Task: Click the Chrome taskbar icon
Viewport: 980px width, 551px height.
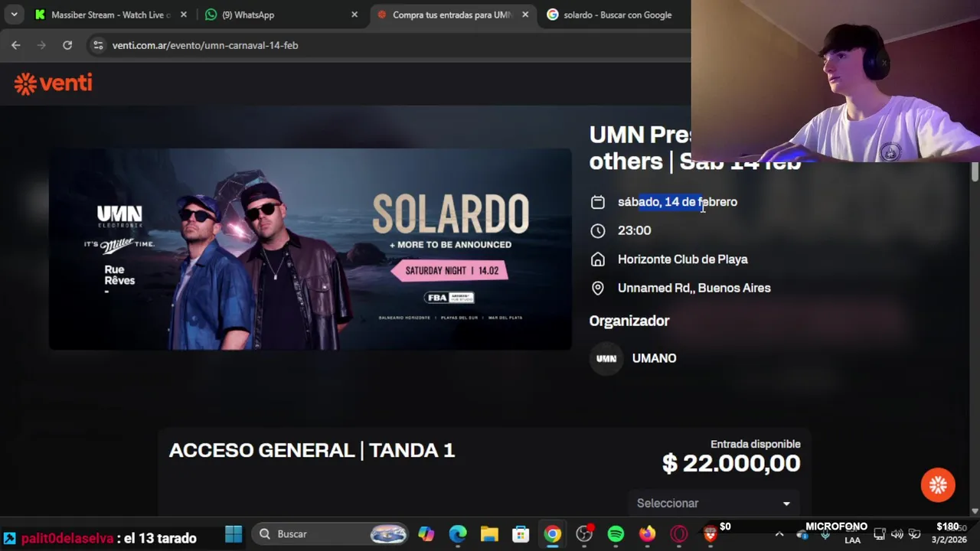Action: pos(552,534)
